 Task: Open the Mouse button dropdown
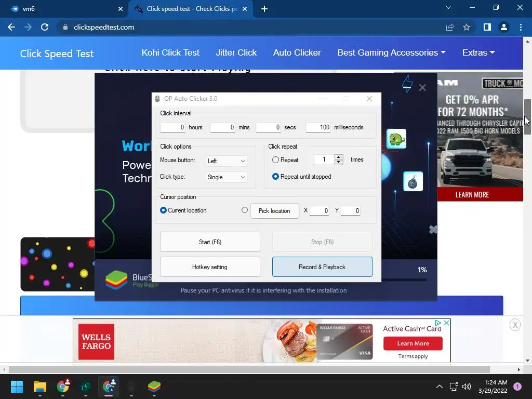[x=227, y=161]
